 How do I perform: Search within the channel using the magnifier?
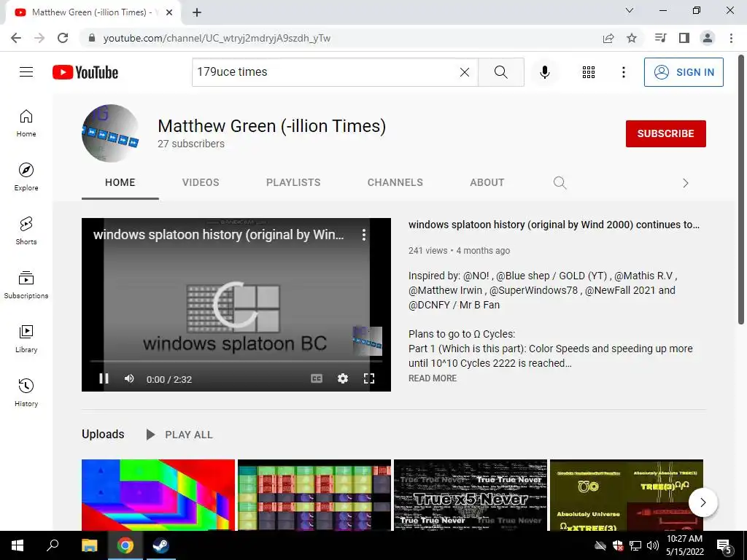pos(560,183)
